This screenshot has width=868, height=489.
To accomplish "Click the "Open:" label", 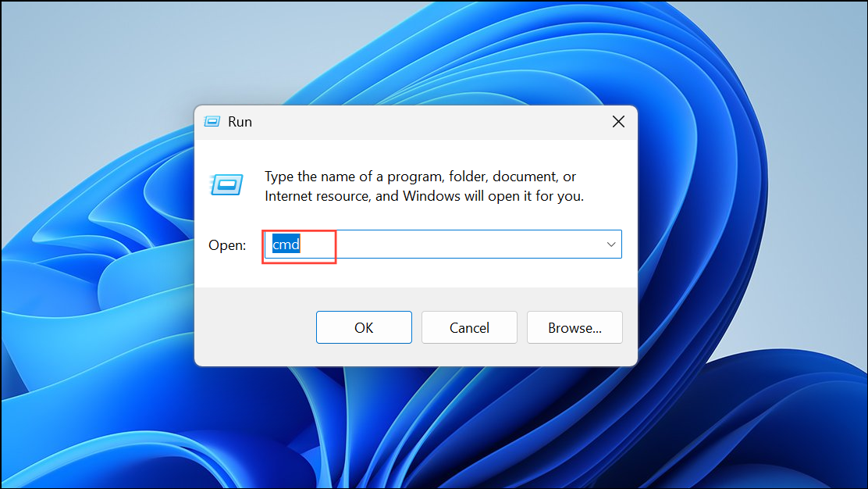I will pyautogui.click(x=227, y=245).
